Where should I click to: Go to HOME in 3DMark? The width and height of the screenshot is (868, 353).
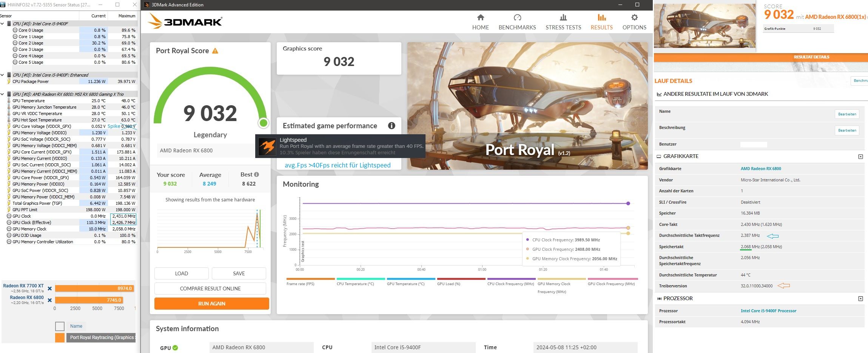[x=480, y=22]
